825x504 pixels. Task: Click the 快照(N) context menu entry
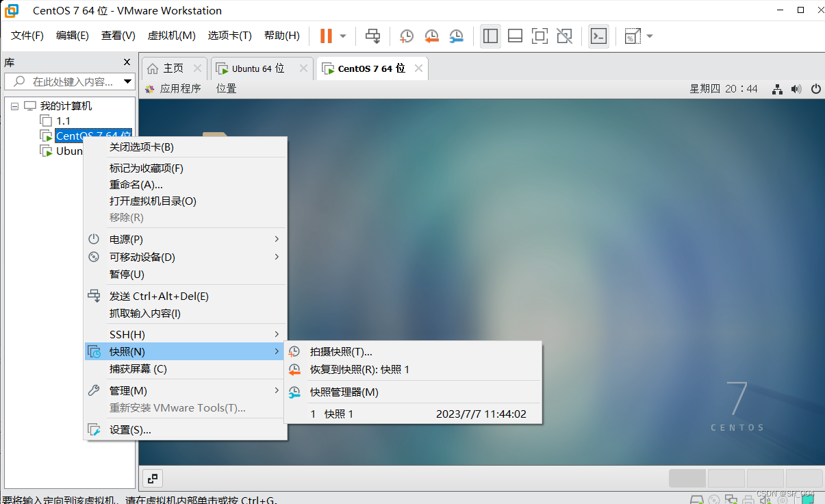[x=185, y=352]
